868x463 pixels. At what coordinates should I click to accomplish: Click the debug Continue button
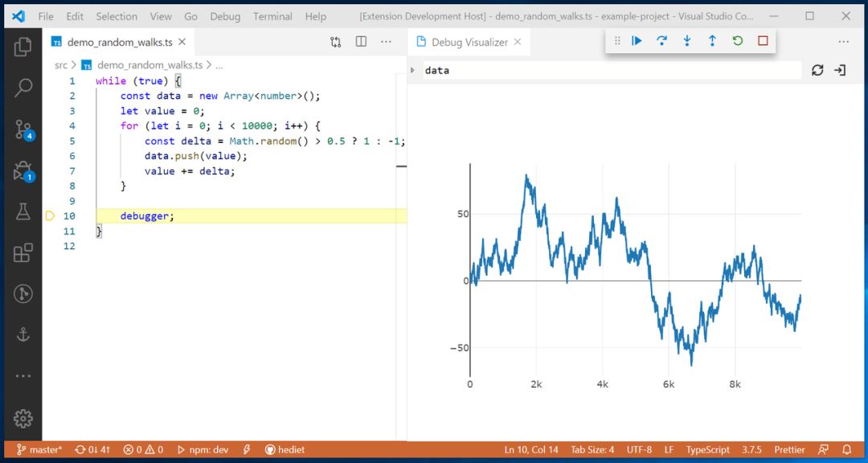coord(637,41)
